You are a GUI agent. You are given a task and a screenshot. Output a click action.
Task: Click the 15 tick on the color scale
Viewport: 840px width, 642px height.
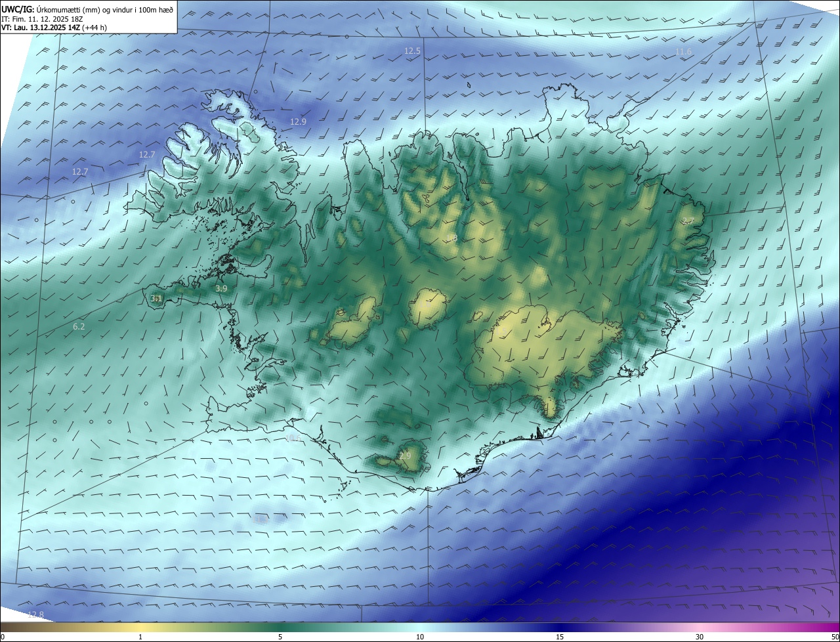coord(560,637)
